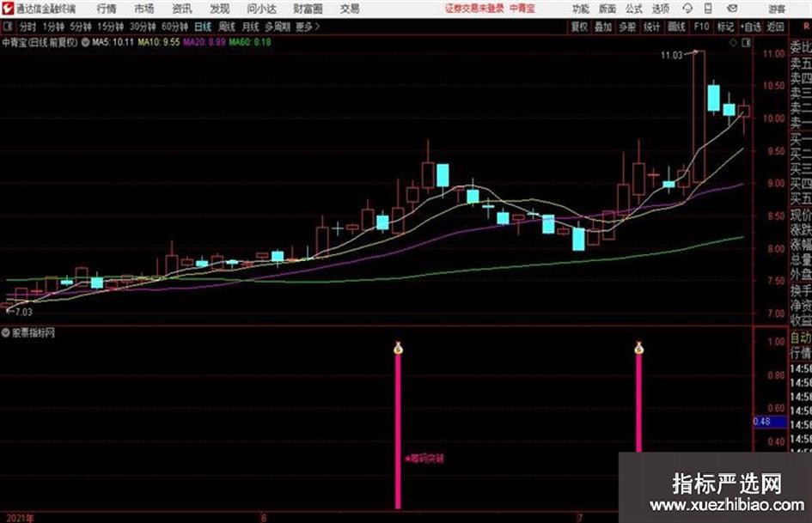This screenshot has height=523, width=812.
Task: Open the 问小达 menu
Action: (261, 9)
